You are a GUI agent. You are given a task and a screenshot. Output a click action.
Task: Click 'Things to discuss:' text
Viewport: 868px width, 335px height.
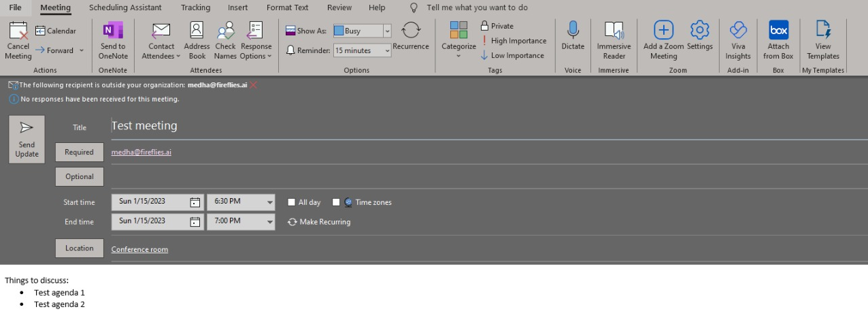[37, 281]
